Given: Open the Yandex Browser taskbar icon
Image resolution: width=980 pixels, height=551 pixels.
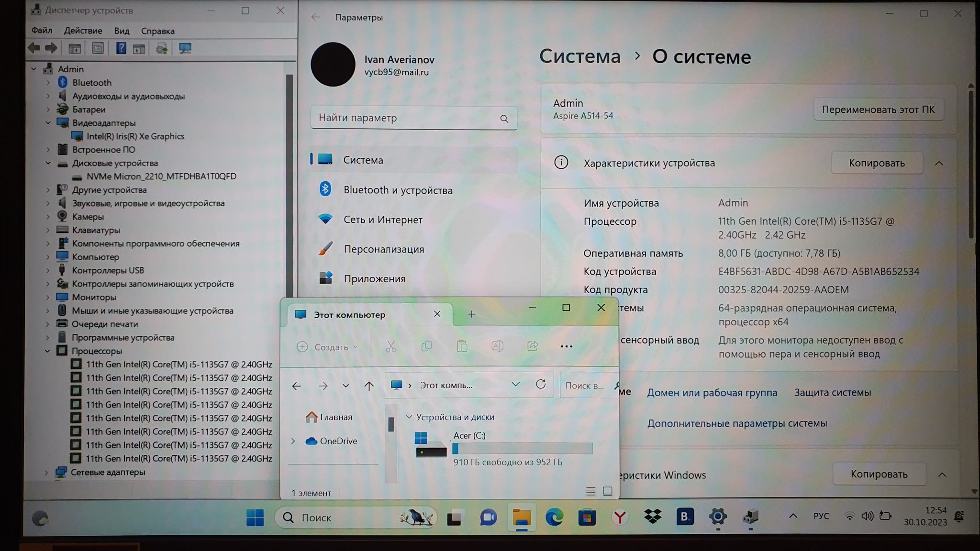Looking at the screenshot, I should [x=620, y=518].
